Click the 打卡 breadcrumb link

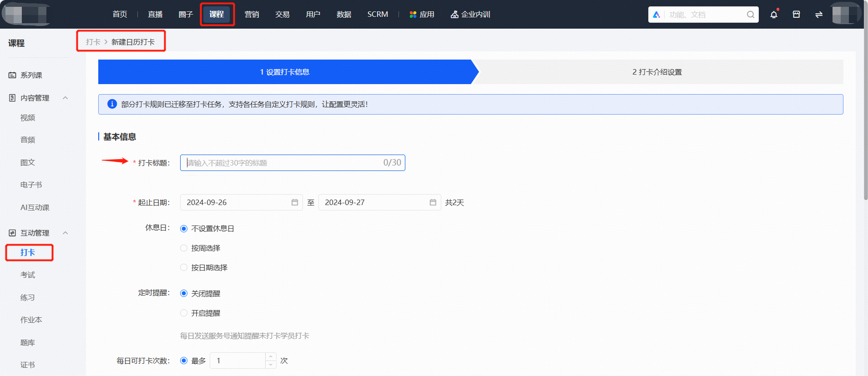click(93, 42)
